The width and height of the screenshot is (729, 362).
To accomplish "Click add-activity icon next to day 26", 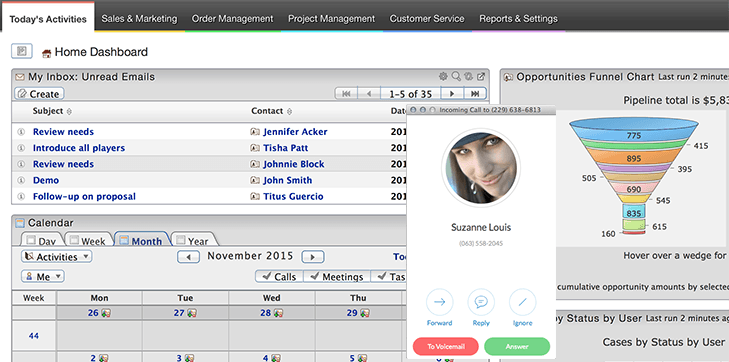I will point(106,313).
